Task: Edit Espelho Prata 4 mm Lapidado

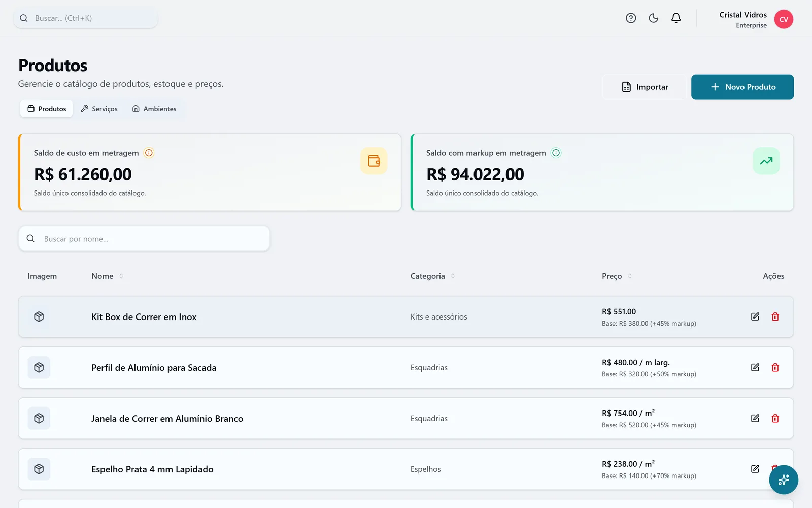Action: pos(755,469)
